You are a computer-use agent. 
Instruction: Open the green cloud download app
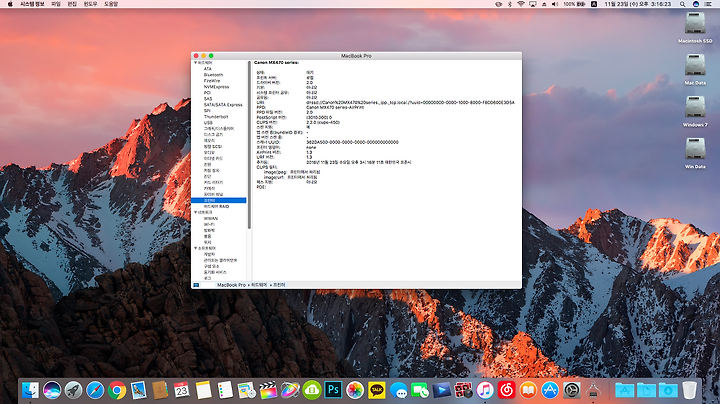coord(312,390)
